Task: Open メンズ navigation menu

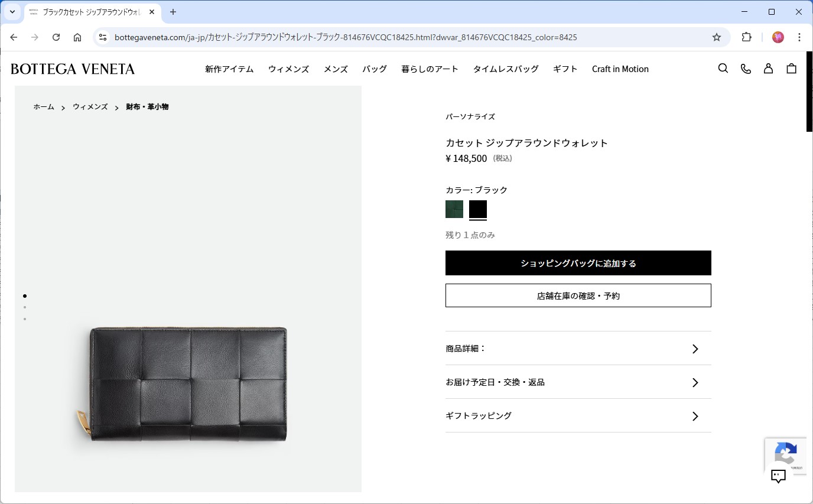Action: [336, 69]
